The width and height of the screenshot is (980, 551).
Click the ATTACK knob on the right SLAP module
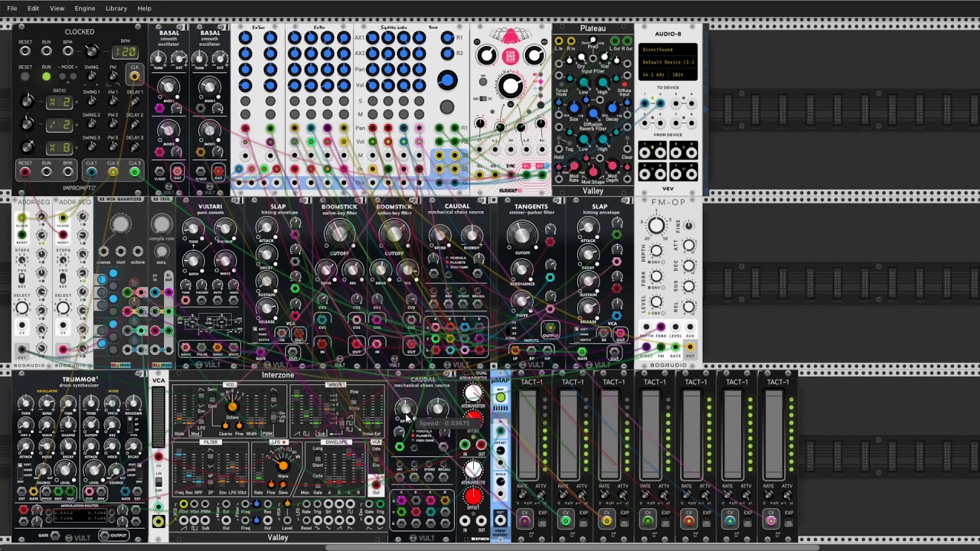pos(588,227)
